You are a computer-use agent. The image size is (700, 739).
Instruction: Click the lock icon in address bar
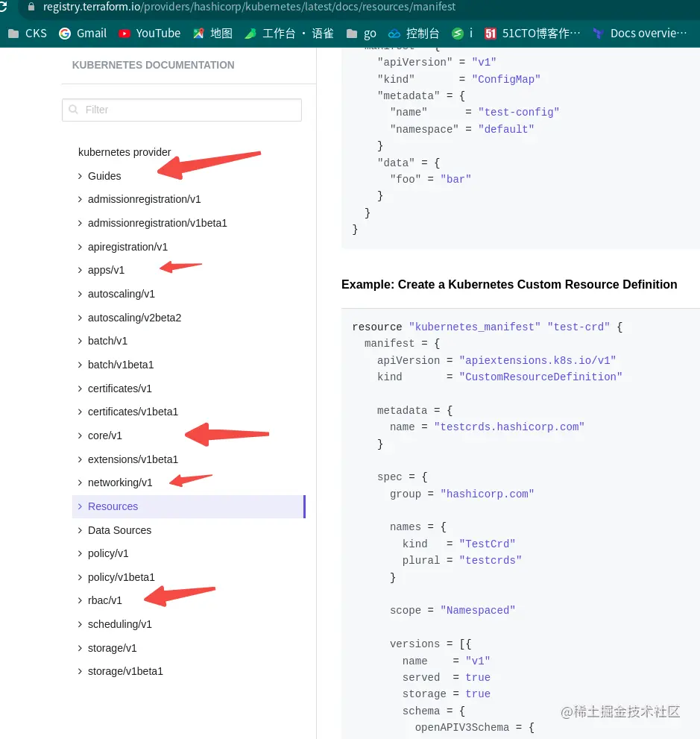point(31,7)
